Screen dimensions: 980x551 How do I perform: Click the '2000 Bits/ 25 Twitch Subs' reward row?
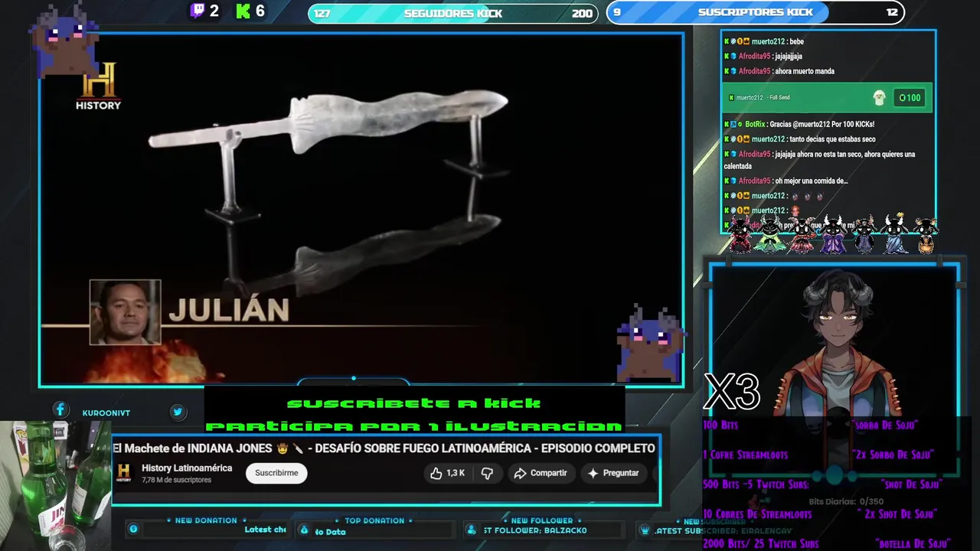coord(827,544)
